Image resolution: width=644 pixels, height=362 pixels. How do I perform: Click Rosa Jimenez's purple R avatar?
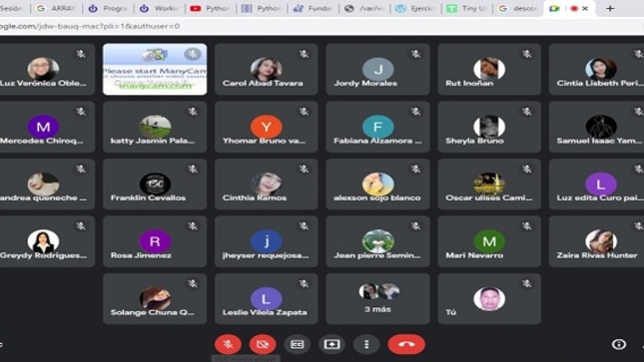point(155,241)
